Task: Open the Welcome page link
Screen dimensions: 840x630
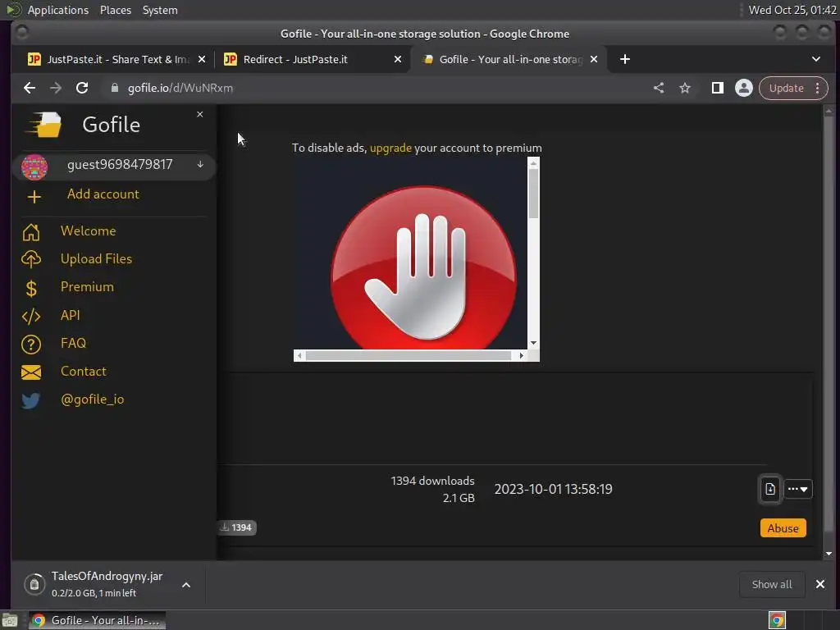Action: pos(88,231)
